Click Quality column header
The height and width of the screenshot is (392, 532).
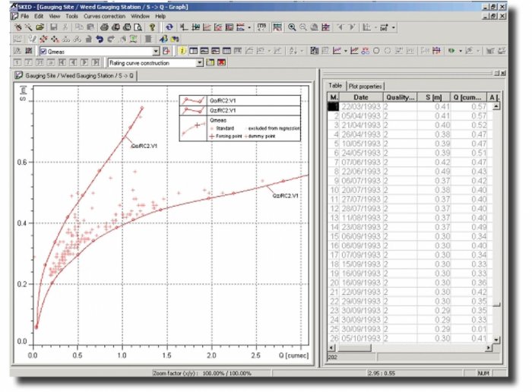click(400, 97)
